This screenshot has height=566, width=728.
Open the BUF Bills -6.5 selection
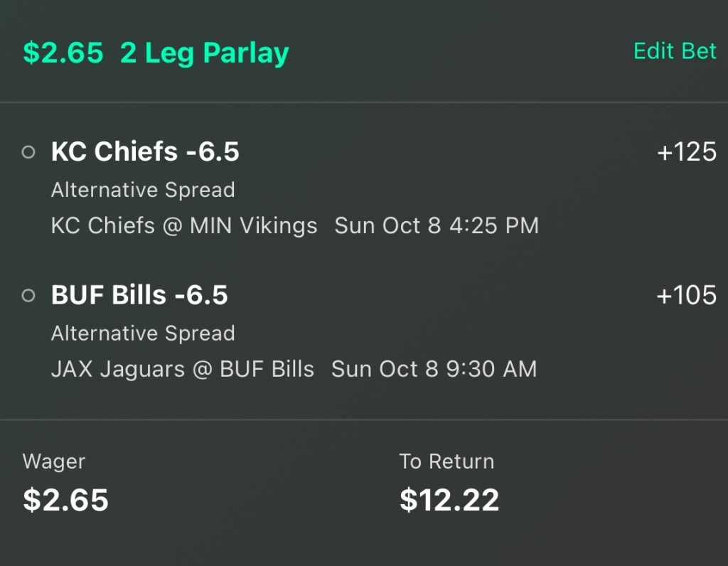(x=139, y=295)
